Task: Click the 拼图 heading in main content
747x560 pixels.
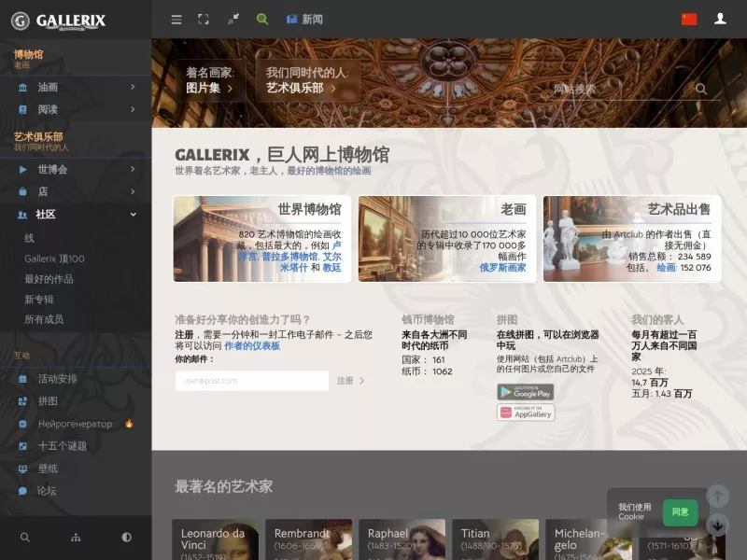Action: pos(507,319)
